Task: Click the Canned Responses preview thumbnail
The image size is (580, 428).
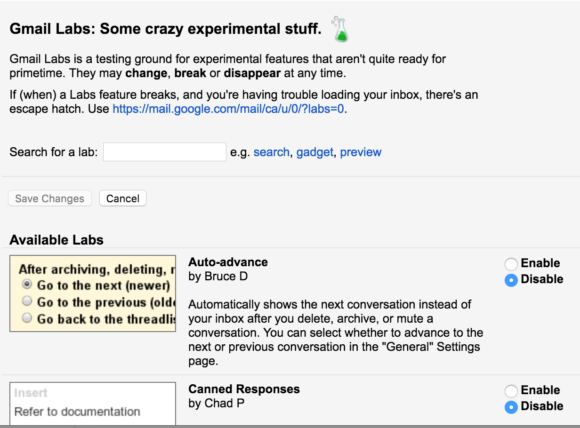Action: coord(92,404)
